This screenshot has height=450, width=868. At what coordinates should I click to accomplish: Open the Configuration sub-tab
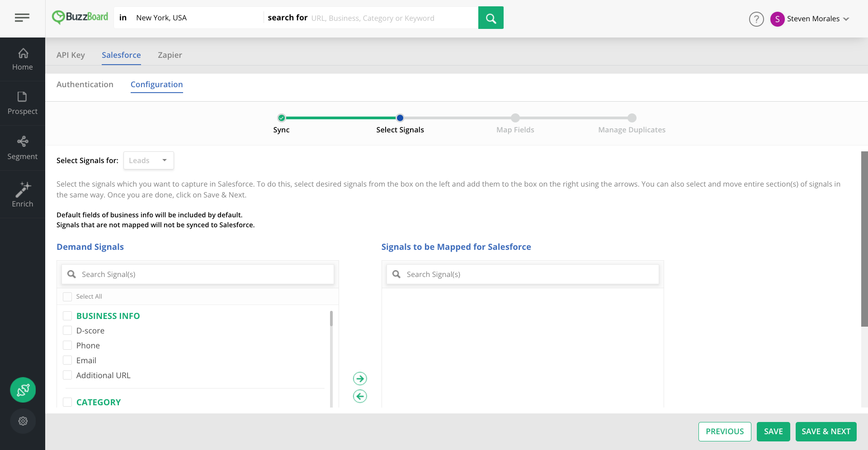pos(157,84)
